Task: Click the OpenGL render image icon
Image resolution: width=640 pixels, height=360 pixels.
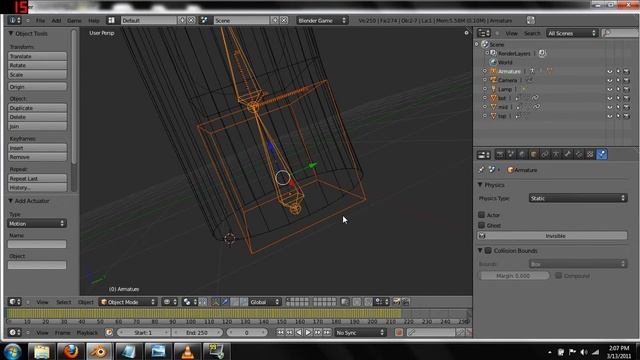Action: [x=396, y=302]
